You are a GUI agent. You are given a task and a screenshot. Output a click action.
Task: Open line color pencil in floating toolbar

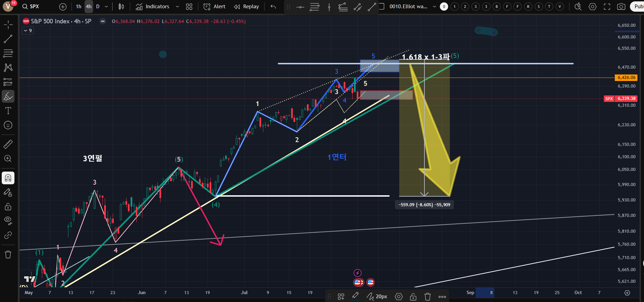(355, 296)
